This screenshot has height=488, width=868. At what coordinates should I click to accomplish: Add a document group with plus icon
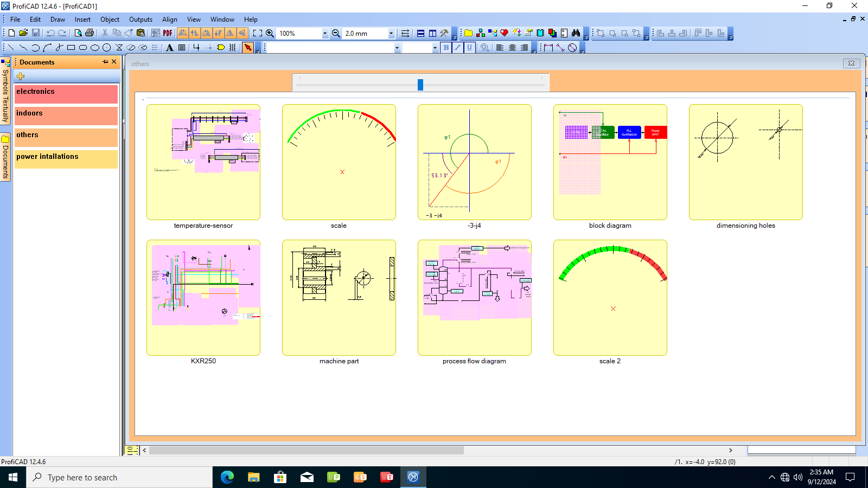click(x=21, y=76)
